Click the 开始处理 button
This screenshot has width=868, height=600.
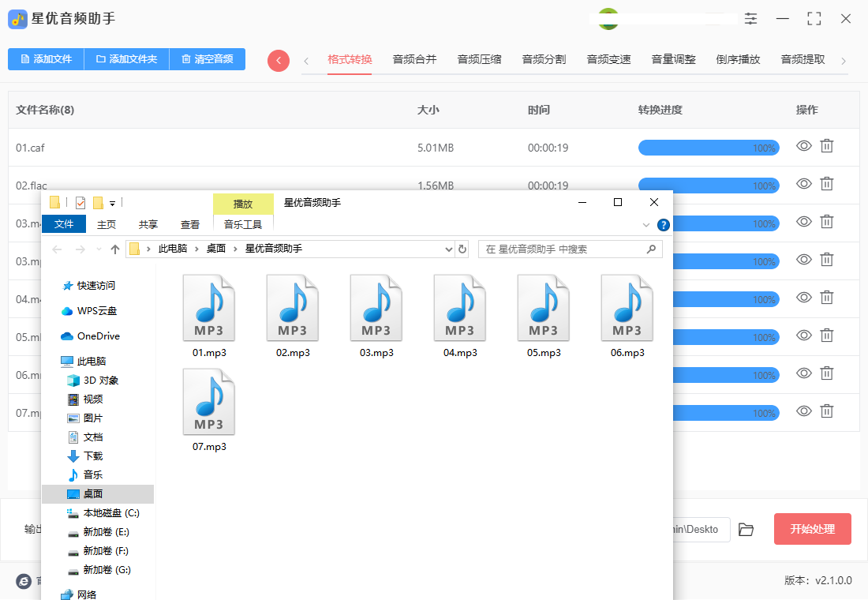[812, 529]
